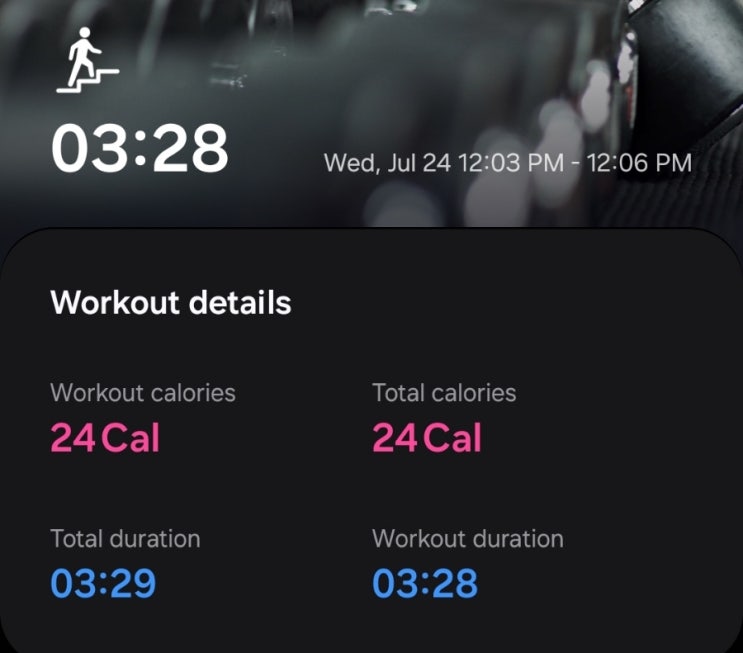Tap the Wed, Jul 24 date
Viewport: 743px width, 653px height.
[387, 163]
